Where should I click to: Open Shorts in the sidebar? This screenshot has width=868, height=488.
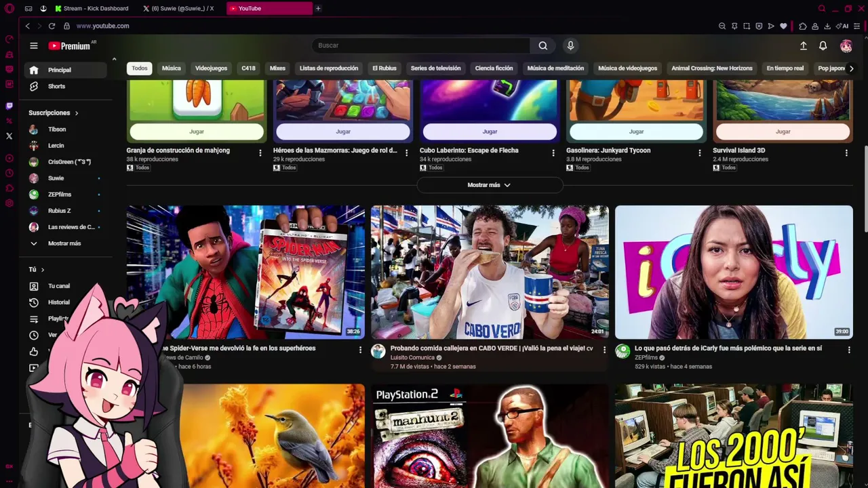point(66,86)
